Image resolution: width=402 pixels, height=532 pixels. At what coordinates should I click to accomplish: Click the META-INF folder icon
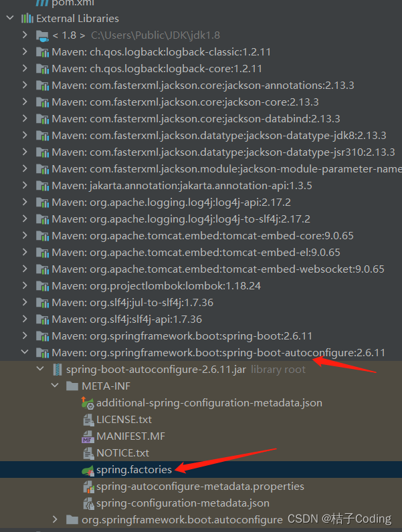(72, 386)
